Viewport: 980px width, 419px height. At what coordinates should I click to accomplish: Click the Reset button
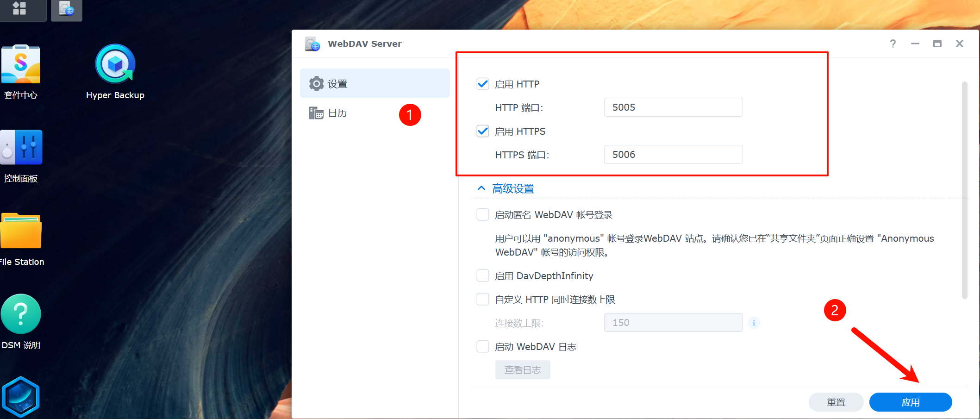pyautogui.click(x=836, y=402)
